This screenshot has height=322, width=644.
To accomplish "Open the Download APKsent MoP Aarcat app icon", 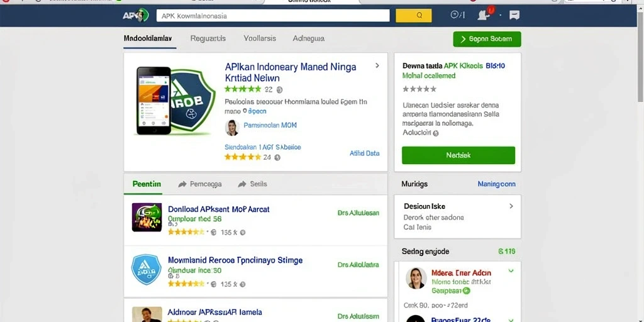I will click(147, 217).
